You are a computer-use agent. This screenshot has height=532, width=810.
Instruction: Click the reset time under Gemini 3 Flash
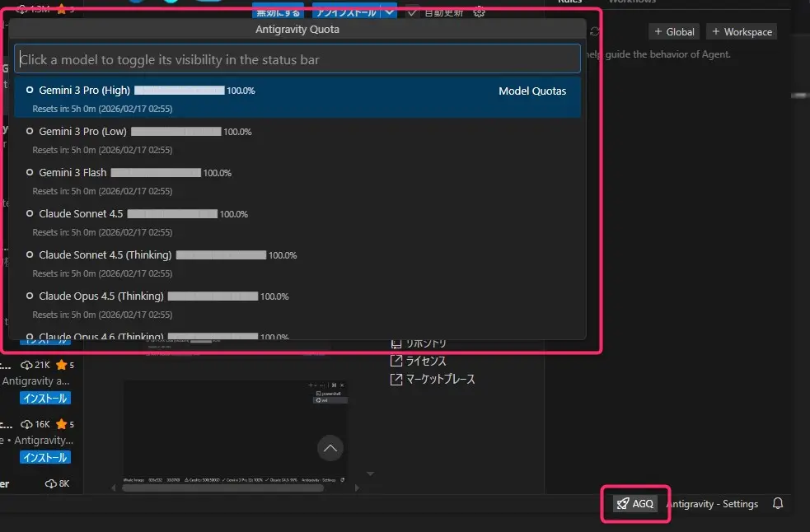102,191
